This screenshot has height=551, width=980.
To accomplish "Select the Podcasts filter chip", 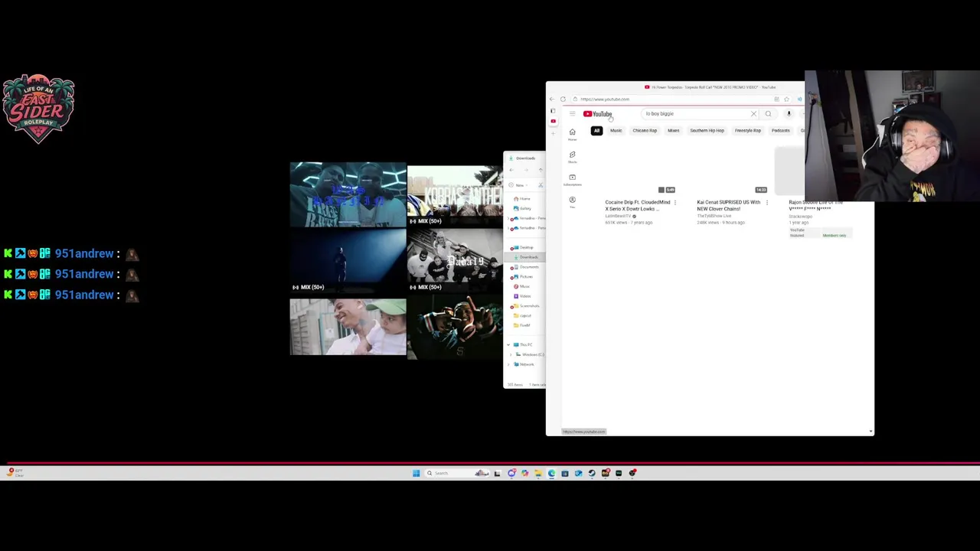I will [x=780, y=131].
